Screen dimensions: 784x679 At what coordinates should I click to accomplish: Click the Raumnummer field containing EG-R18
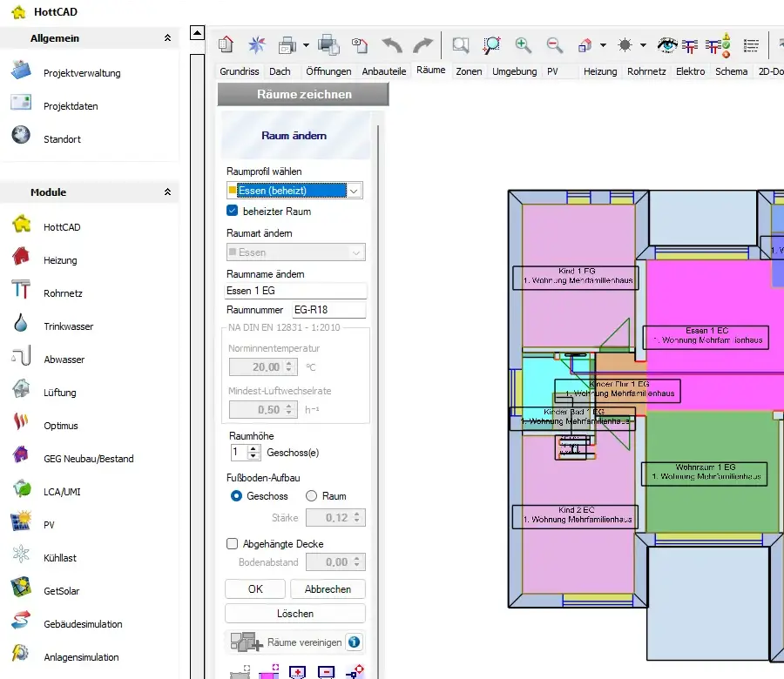(x=328, y=310)
